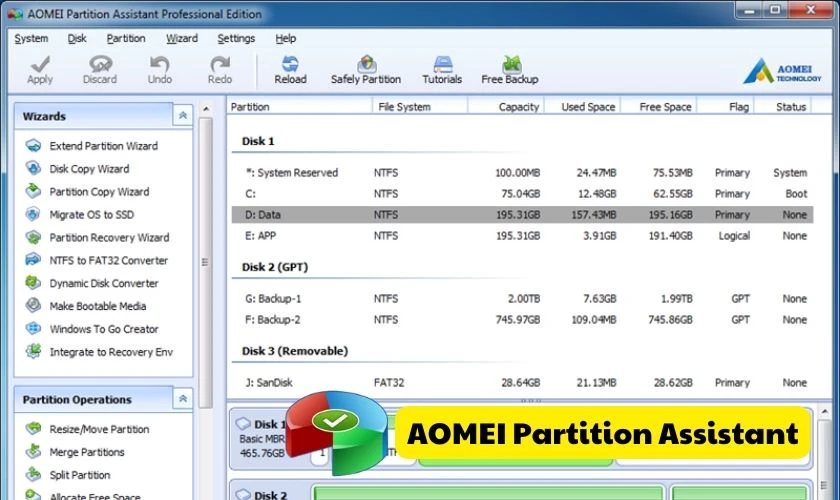The height and width of the screenshot is (500, 840).
Task: Select the E: APP partition row
Action: coord(522,236)
